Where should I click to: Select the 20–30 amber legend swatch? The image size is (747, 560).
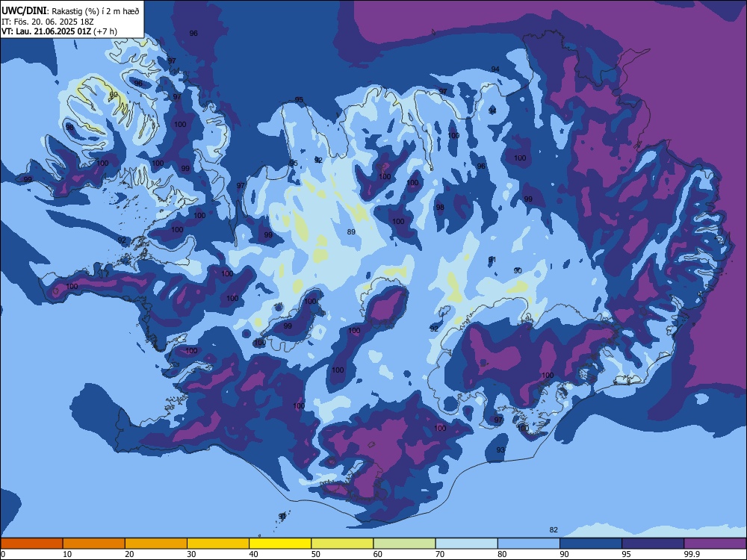pos(156,544)
